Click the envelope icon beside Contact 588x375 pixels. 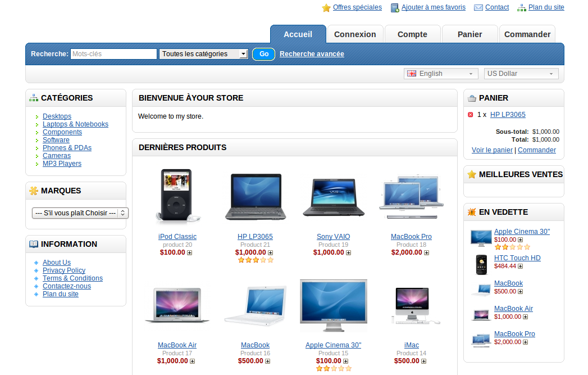478,7
